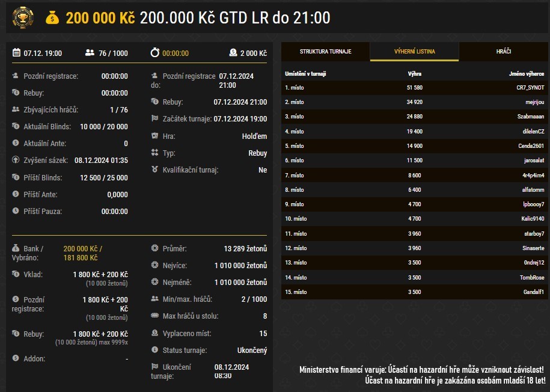The image size is (550, 392).
Task: Click the buy-in icon next to 2 000 Kč
Action: click(233, 54)
